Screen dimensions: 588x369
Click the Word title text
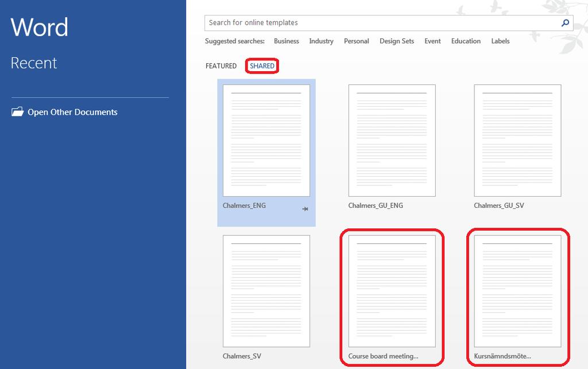click(x=40, y=28)
